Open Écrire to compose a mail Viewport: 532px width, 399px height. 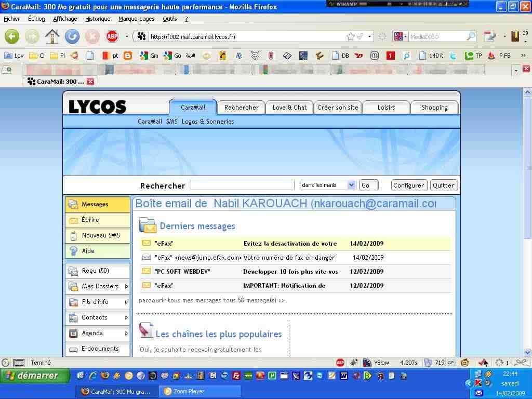97,220
